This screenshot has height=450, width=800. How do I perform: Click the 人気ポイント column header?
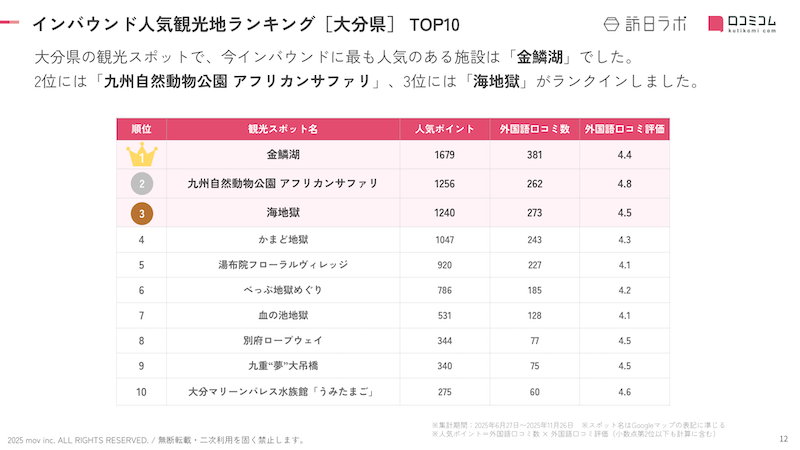point(445,129)
